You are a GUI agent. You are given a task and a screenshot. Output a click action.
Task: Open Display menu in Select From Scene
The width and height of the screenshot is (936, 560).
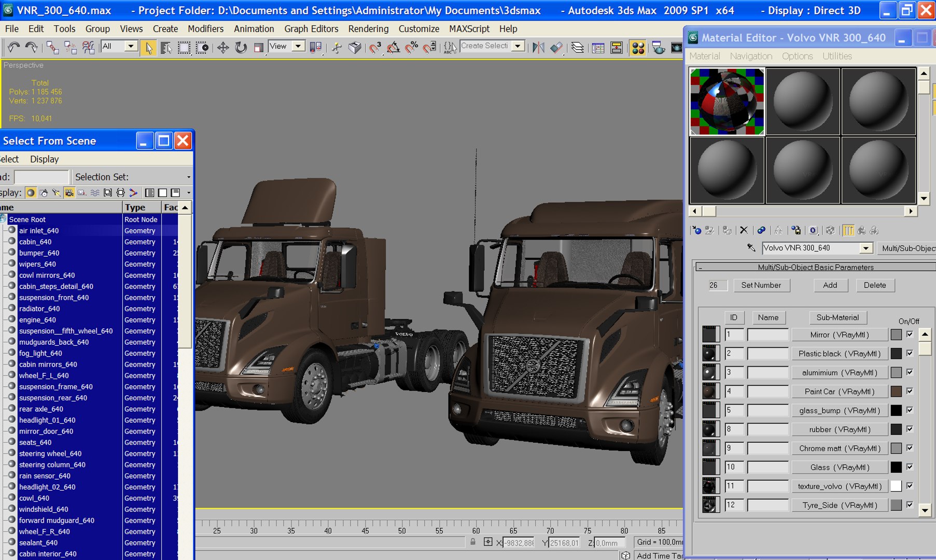point(44,159)
